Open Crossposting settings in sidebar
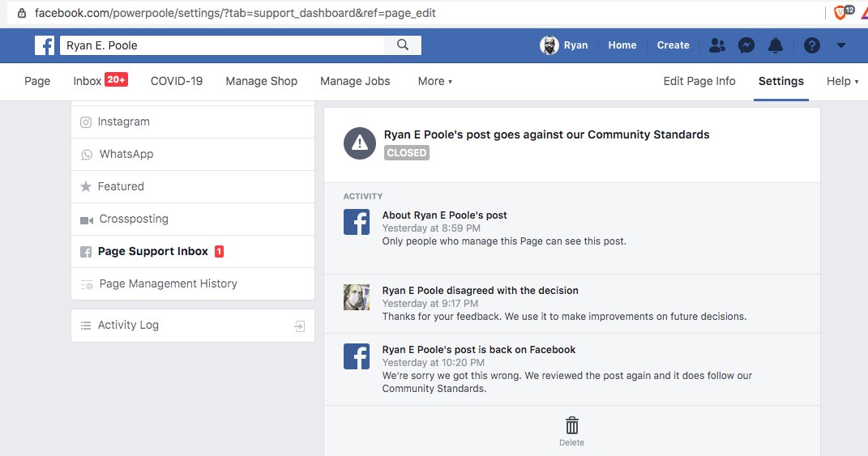The image size is (868, 456). tap(193, 219)
